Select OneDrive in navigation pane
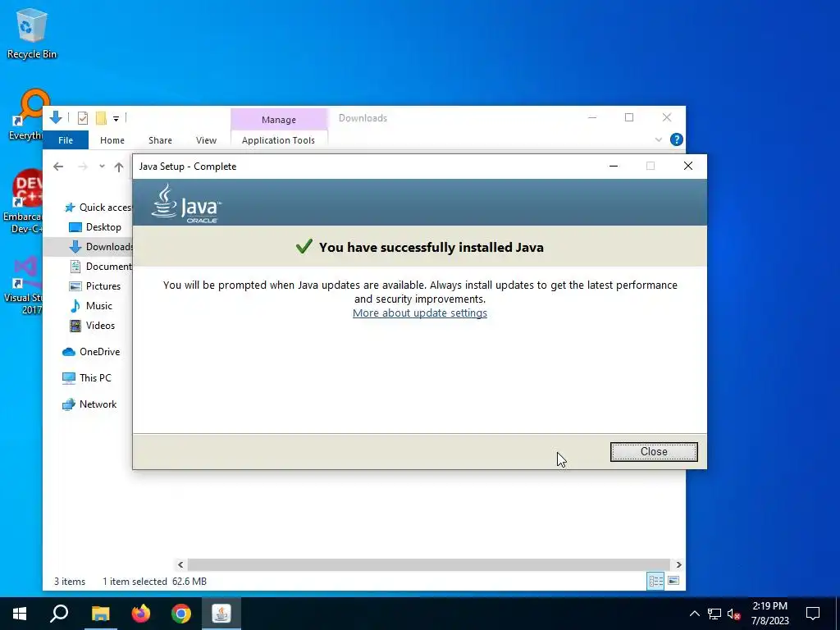 (91, 352)
